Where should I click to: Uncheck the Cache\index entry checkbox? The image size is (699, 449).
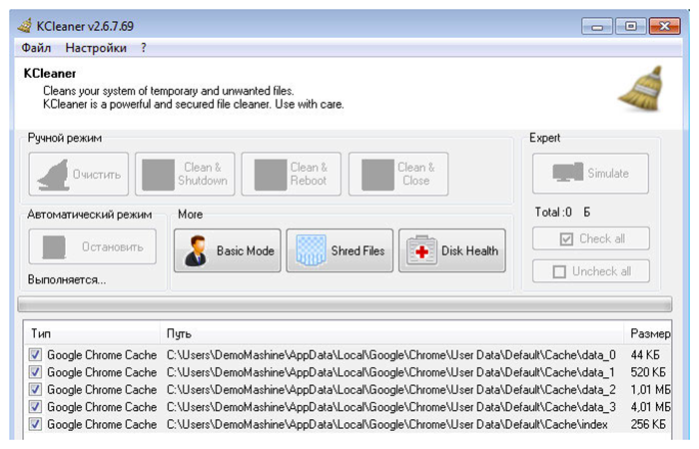pyautogui.click(x=35, y=424)
